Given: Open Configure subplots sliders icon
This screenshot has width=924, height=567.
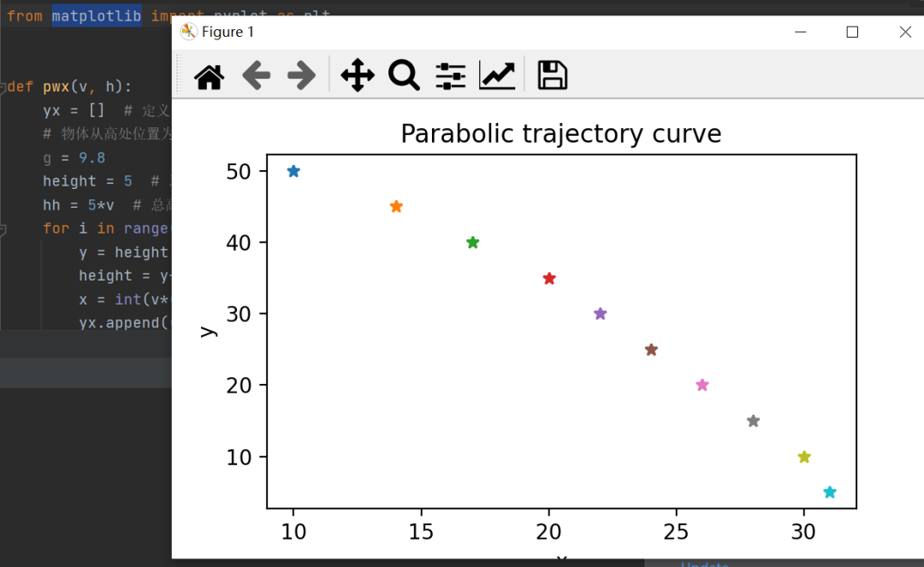Looking at the screenshot, I should [451, 76].
